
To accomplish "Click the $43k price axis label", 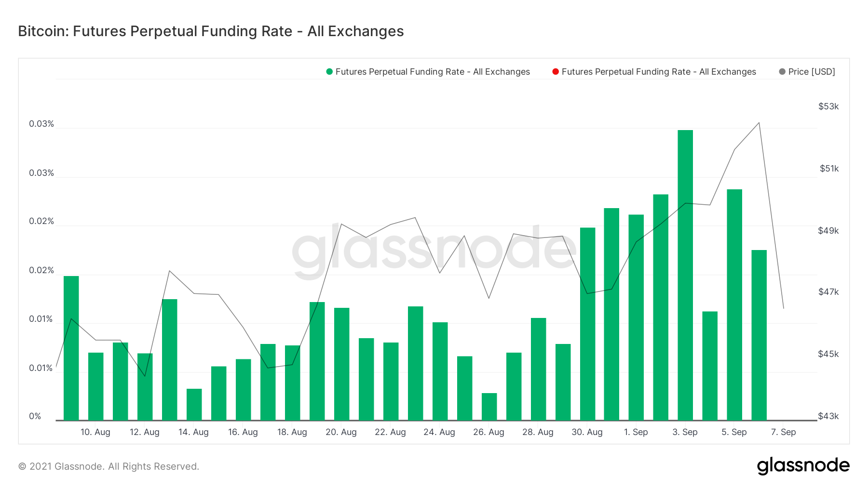I will point(828,416).
